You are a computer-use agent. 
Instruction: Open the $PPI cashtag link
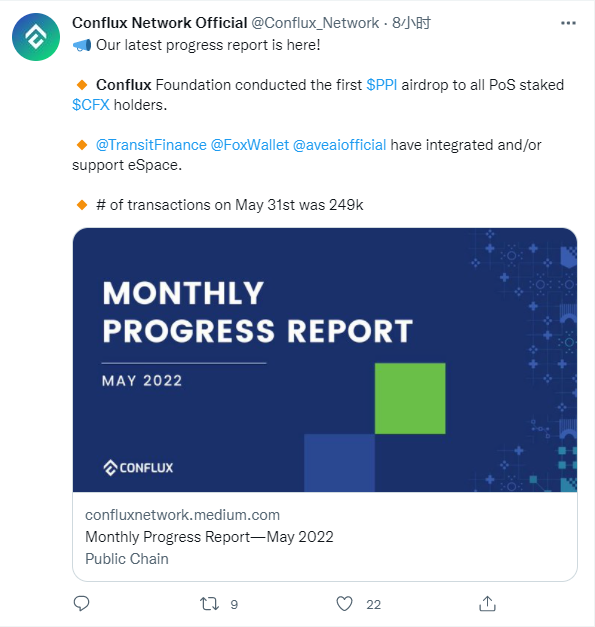pyautogui.click(x=381, y=85)
